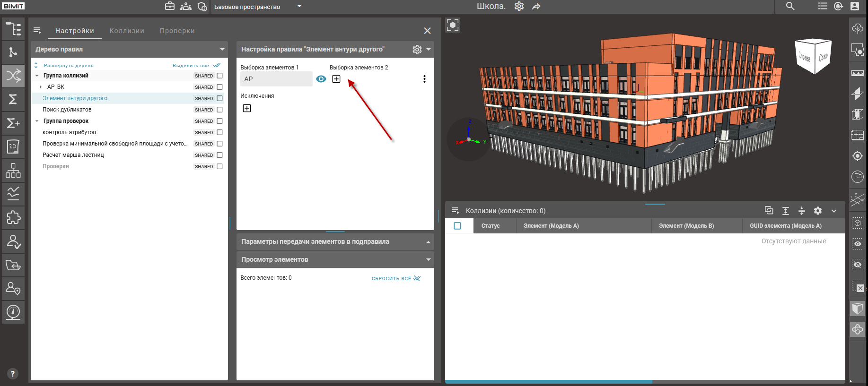Viewport: 868px width, 386px height.
Task: Collapse the Просмотр элементов section
Action: click(x=428, y=259)
